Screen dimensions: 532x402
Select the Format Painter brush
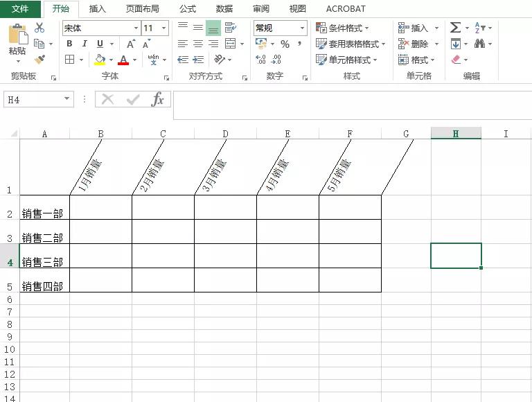coord(39,60)
